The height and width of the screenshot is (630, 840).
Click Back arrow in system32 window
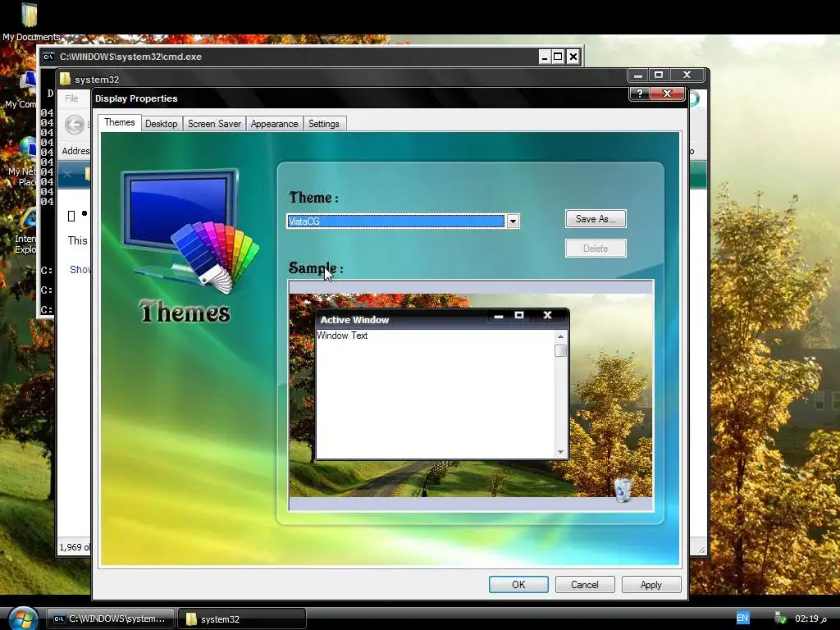click(75, 125)
